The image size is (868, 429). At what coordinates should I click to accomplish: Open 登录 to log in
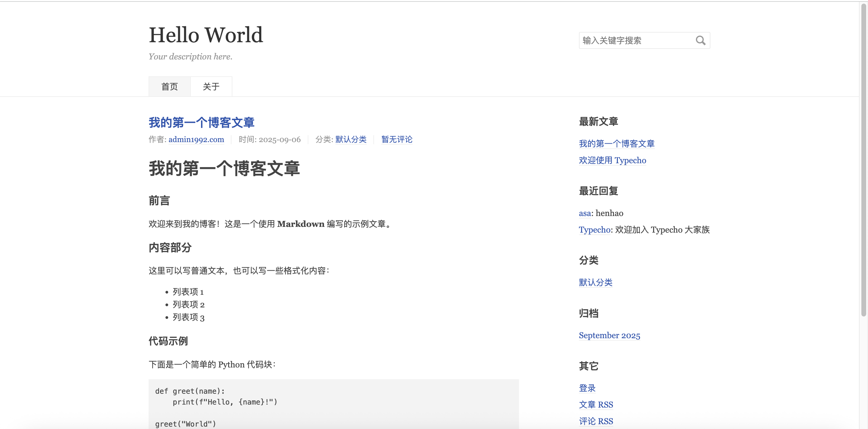[x=587, y=388]
